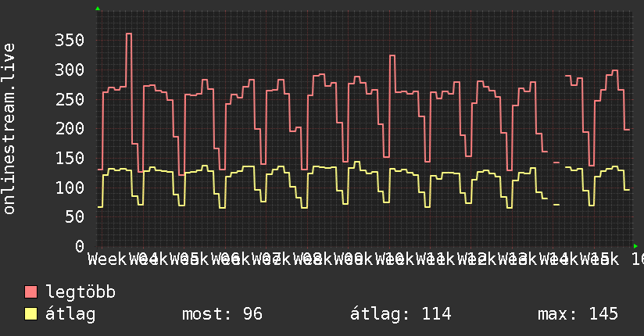Screen dimensions: 644x336
Task: Click the max: 145 statistic
Action: pos(578,314)
